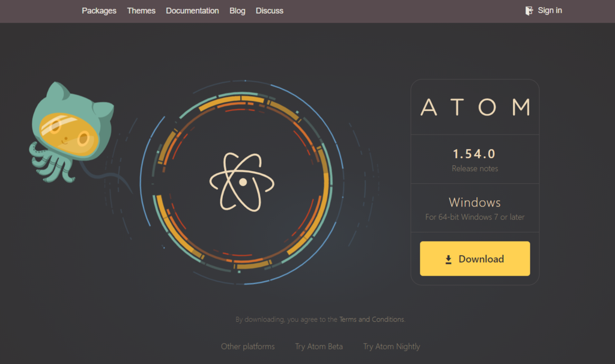
Task: Open the Themes page
Action: [141, 10]
